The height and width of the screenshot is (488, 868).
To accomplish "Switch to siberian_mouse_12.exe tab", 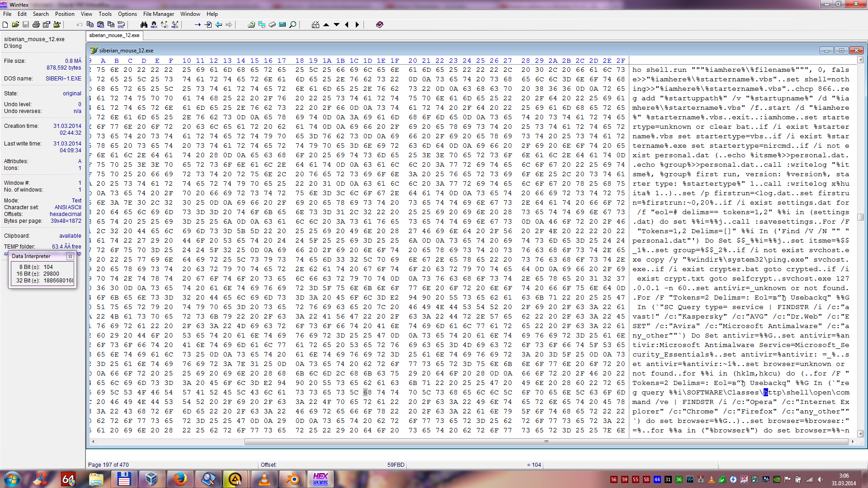I will pos(114,35).
